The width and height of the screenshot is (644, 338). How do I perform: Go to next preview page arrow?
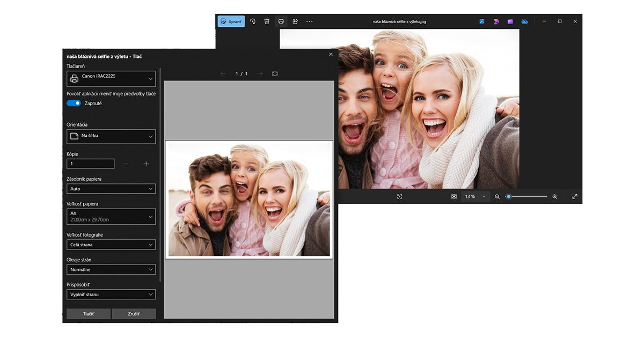click(260, 74)
